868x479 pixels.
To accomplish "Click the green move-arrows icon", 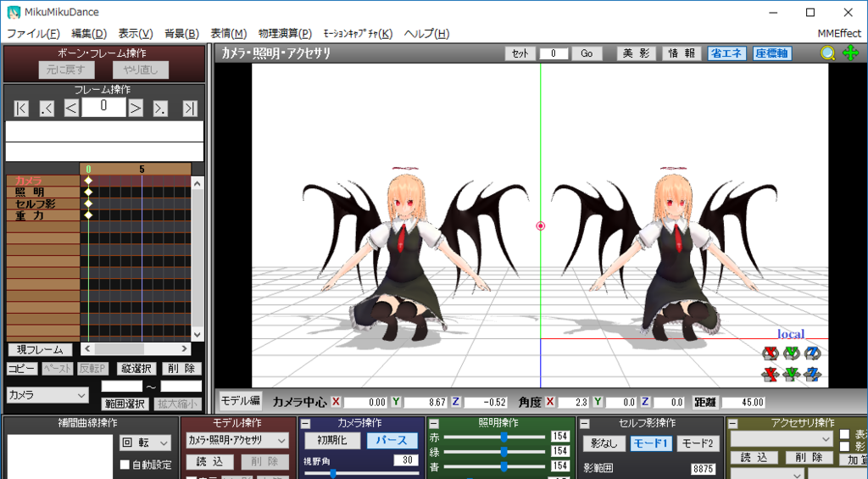I will pyautogui.click(x=849, y=53).
